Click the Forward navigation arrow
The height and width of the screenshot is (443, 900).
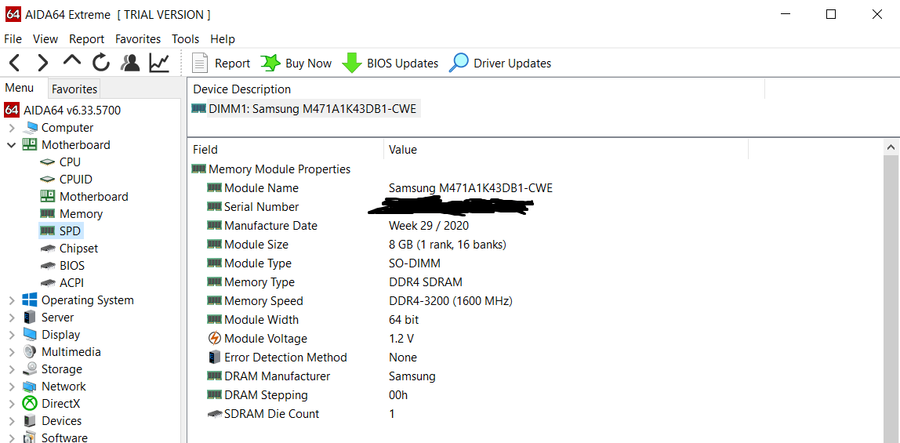coord(42,63)
